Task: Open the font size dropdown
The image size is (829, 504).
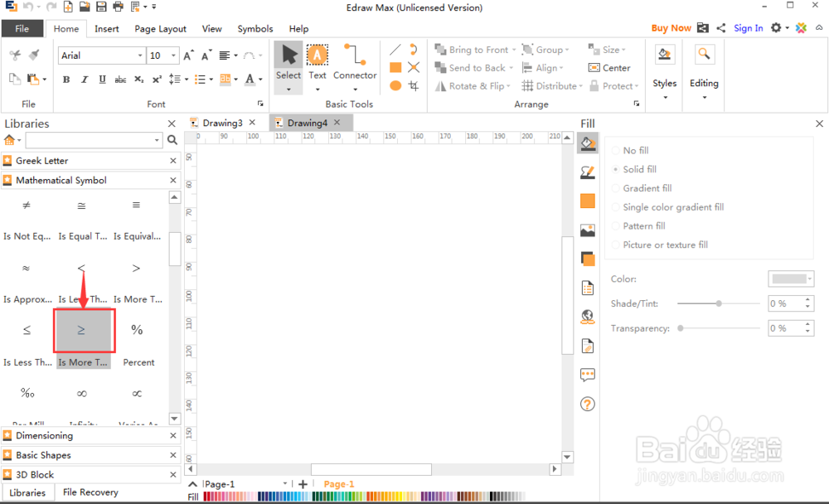Action: (173, 56)
